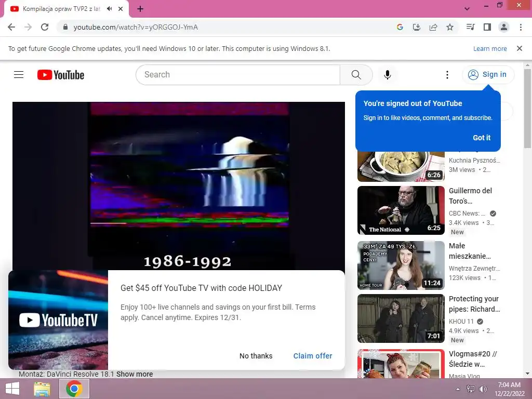The height and width of the screenshot is (399, 532).
Task: Open Vlogmas#20 video thumbnail
Action: pyautogui.click(x=401, y=363)
